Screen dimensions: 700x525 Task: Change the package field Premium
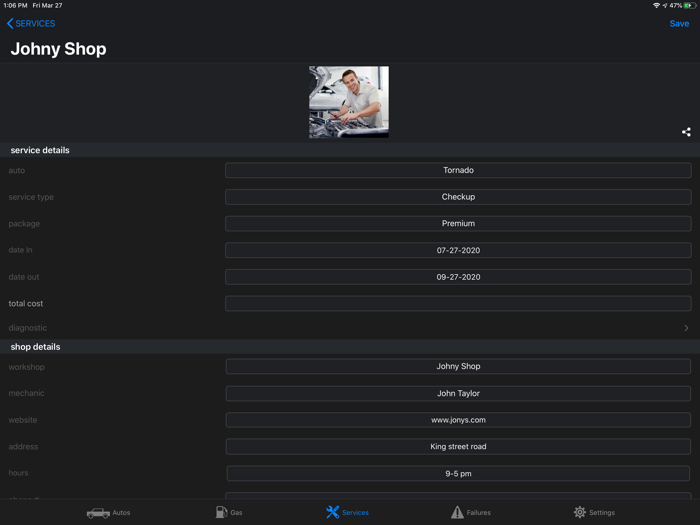pos(458,223)
